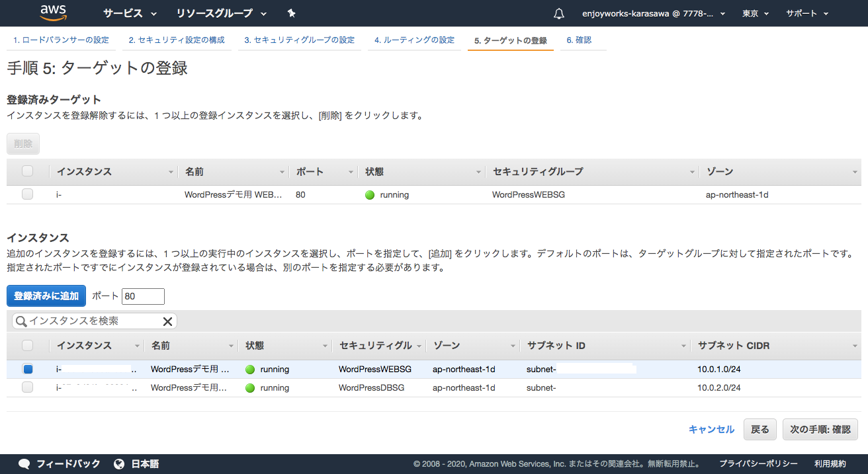Click the 戻る button
The image size is (868, 474).
coord(760,429)
